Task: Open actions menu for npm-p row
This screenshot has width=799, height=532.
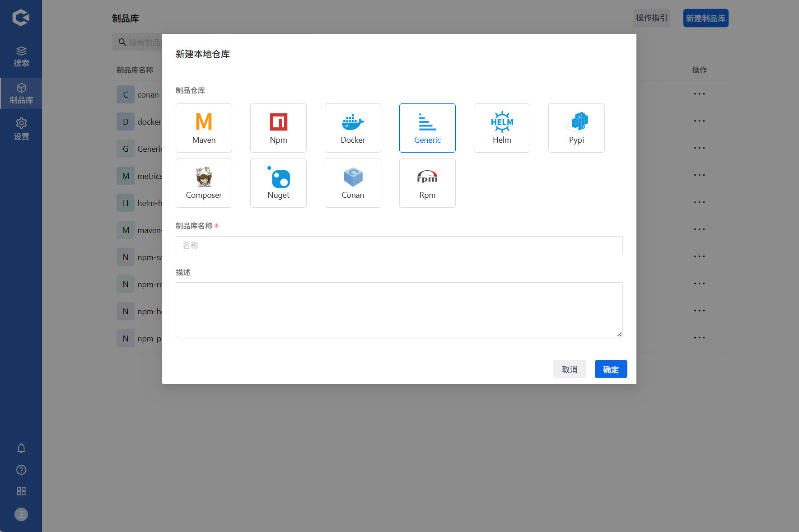Action: coord(699,338)
